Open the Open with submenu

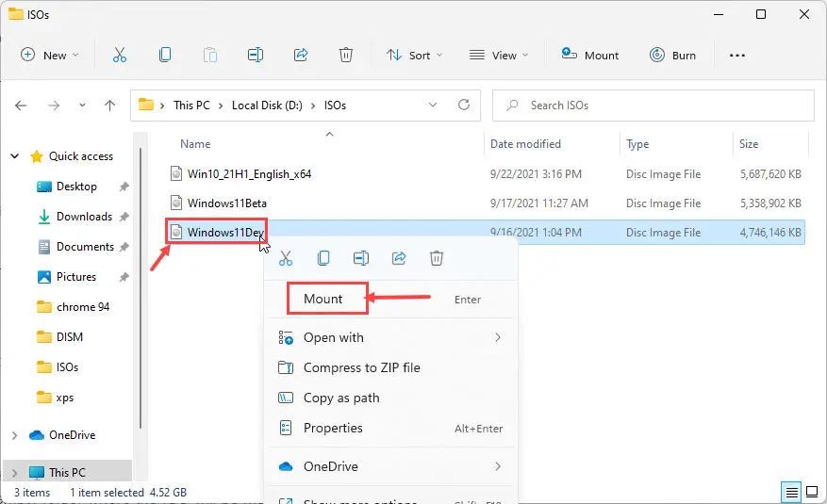coord(390,337)
